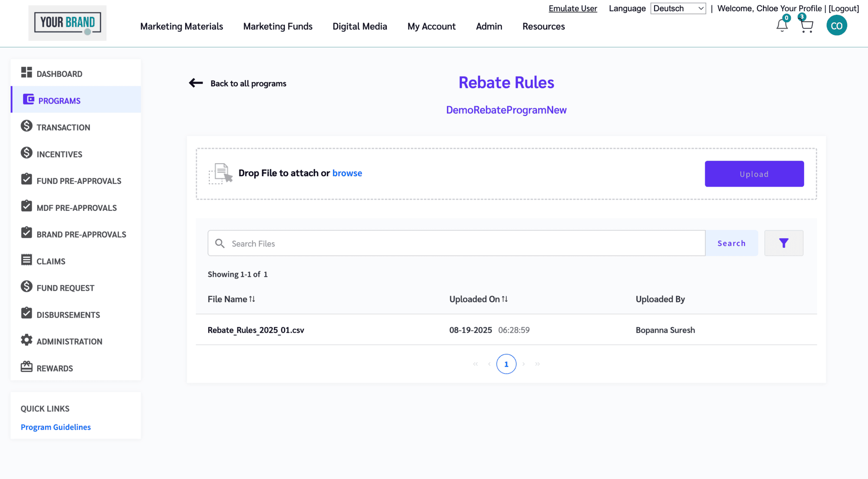The width and height of the screenshot is (868, 479).
Task: Click the CO user avatar
Action: point(836,26)
